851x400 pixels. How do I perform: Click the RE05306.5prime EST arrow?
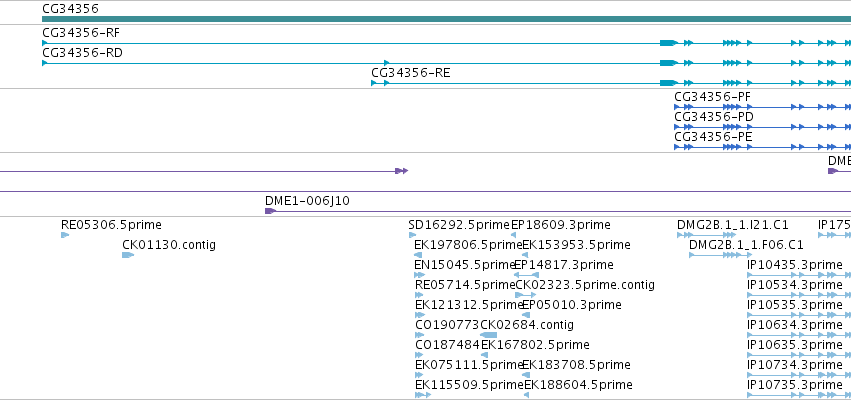[x=65, y=235]
